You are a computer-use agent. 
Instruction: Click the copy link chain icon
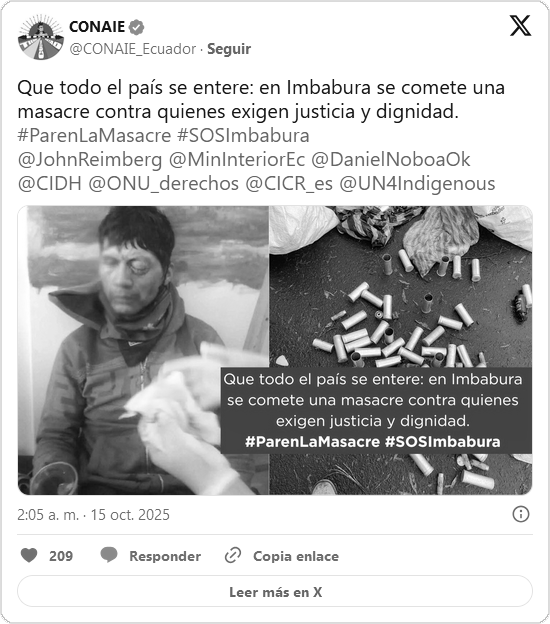coord(233,555)
